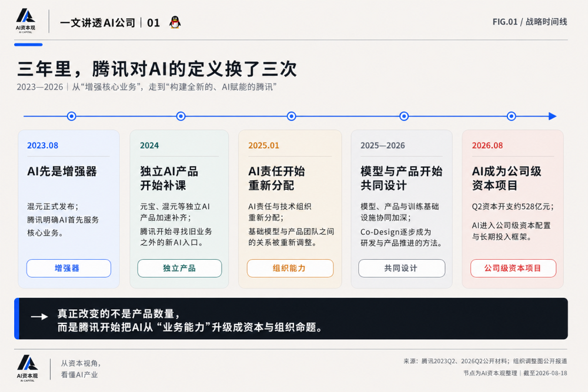Viewport: 588px width, 392px height.
Task: Click the 2025.01 date label
Action: click(x=263, y=145)
